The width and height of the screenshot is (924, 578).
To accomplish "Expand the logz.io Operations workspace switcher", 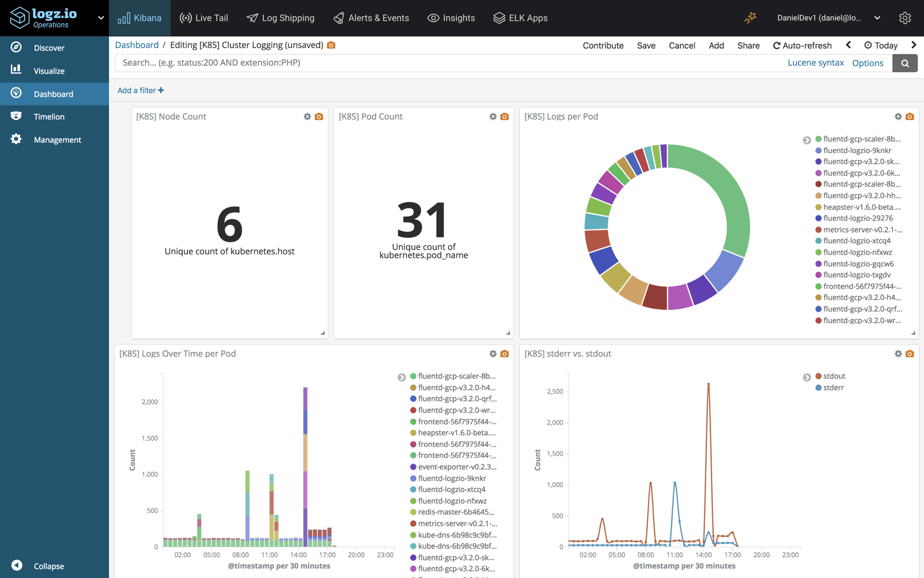I will [101, 18].
